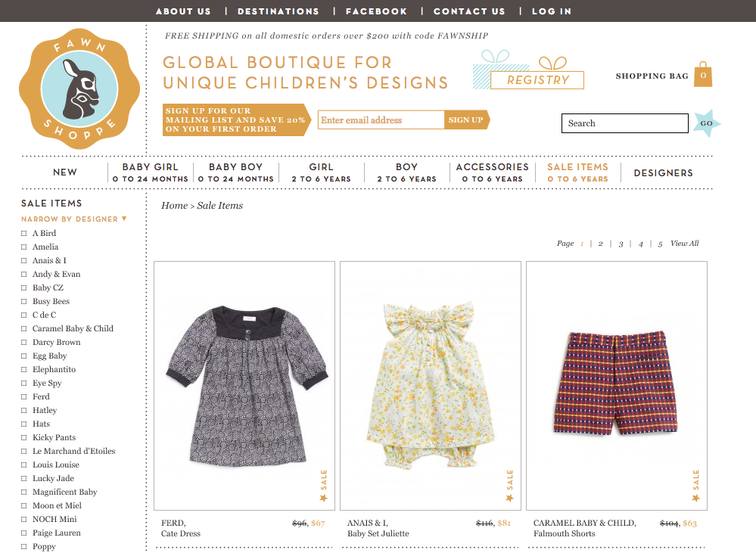
Task: Click the Baby Set Juliette title
Action: click(378, 534)
